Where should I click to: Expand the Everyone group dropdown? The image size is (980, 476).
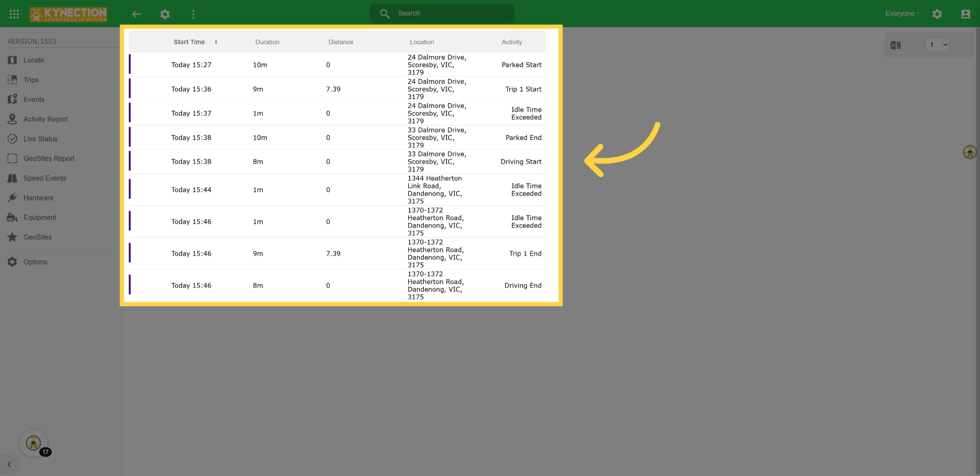click(x=902, y=13)
